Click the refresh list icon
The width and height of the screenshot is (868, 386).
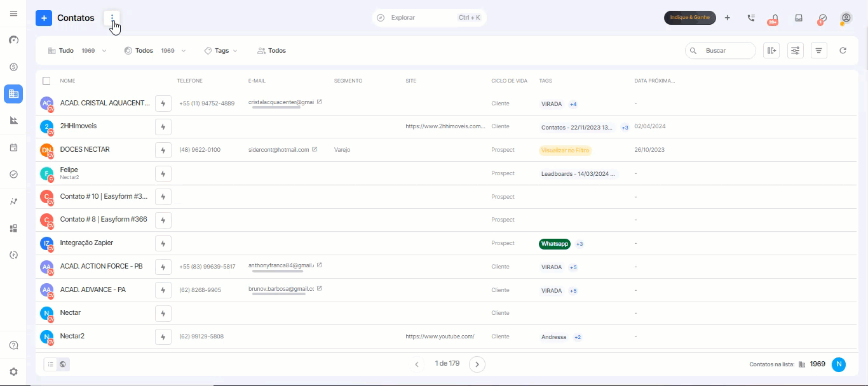tap(843, 50)
